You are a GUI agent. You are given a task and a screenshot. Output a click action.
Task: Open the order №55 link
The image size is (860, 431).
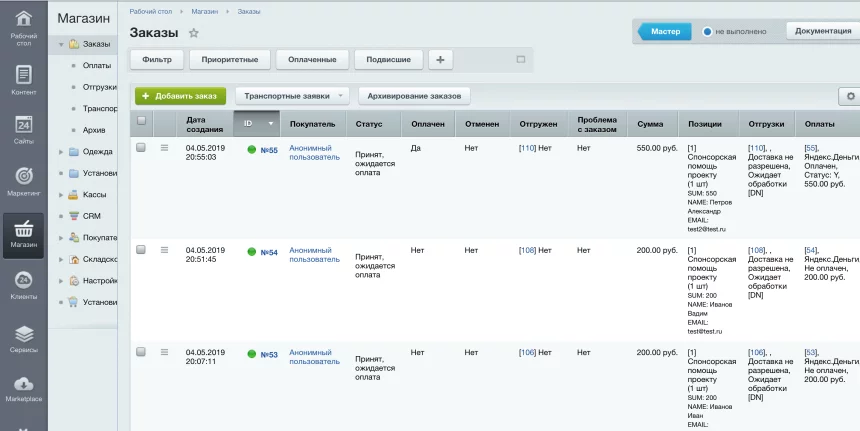tap(268, 150)
